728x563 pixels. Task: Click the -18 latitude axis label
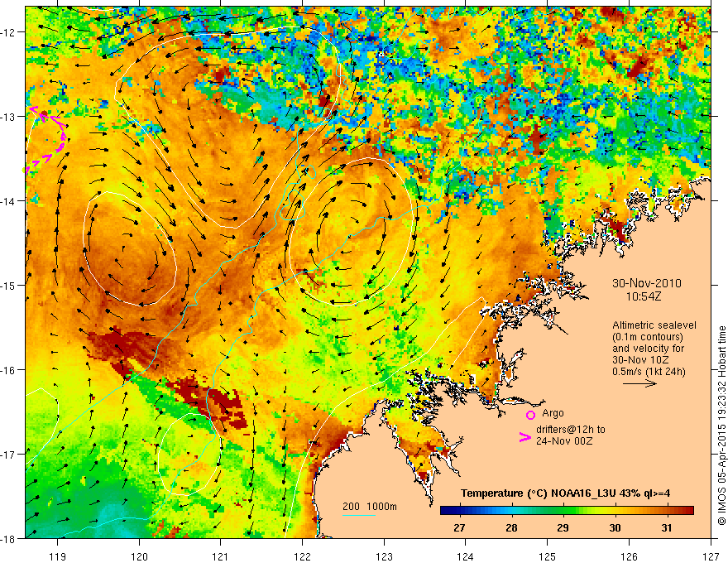click(x=9, y=538)
